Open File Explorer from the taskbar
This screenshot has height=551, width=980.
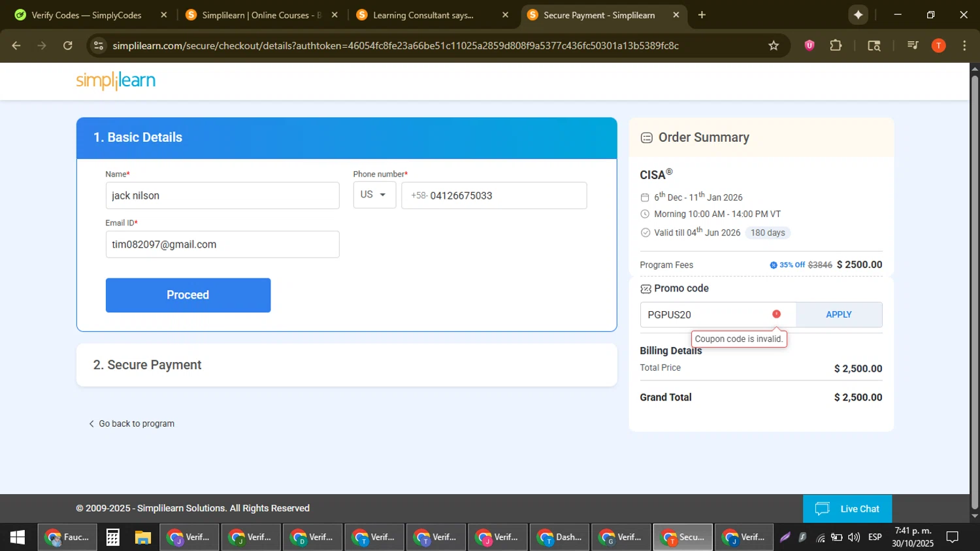point(143,537)
